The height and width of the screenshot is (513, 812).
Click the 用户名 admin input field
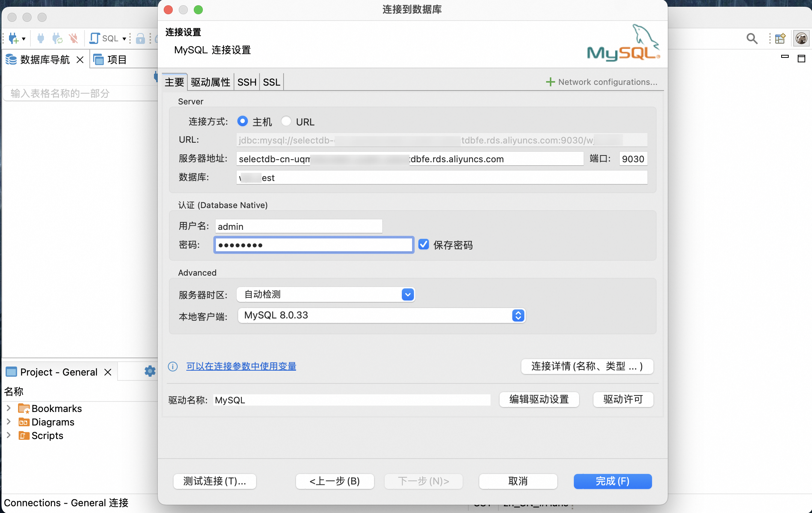pyautogui.click(x=299, y=226)
